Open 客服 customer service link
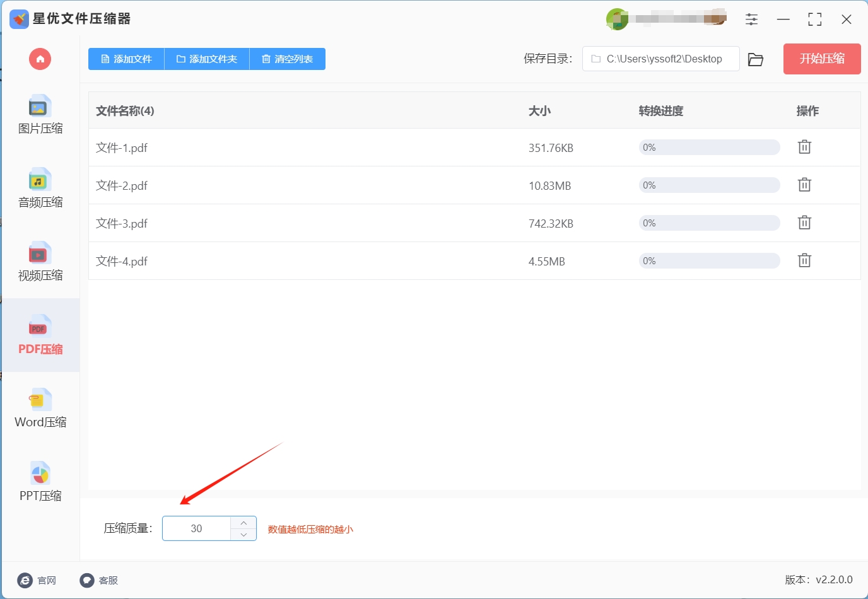Image resolution: width=868 pixels, height=599 pixels. click(99, 580)
